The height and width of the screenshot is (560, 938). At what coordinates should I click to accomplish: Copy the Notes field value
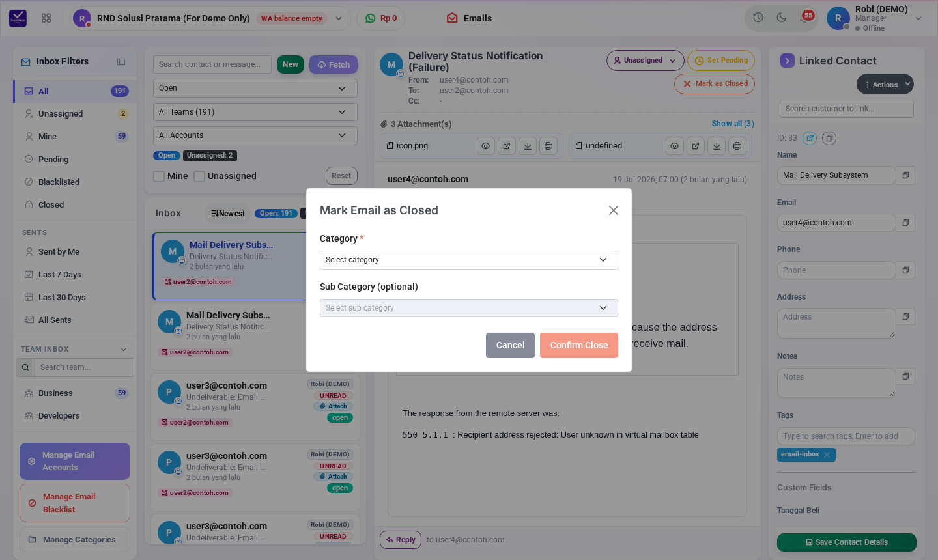click(905, 376)
